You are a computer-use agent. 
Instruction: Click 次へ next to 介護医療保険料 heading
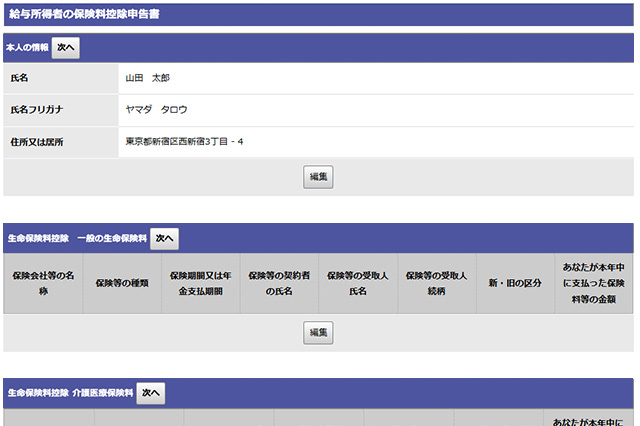[151, 394]
